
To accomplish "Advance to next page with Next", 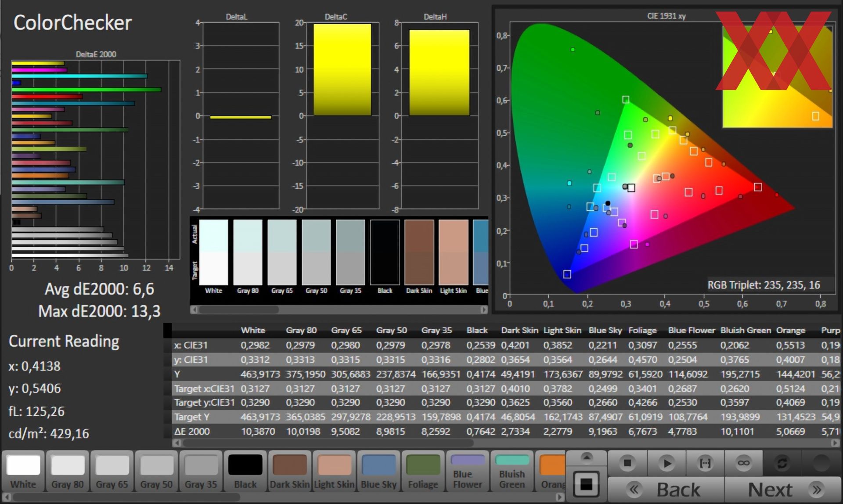I will (783, 490).
